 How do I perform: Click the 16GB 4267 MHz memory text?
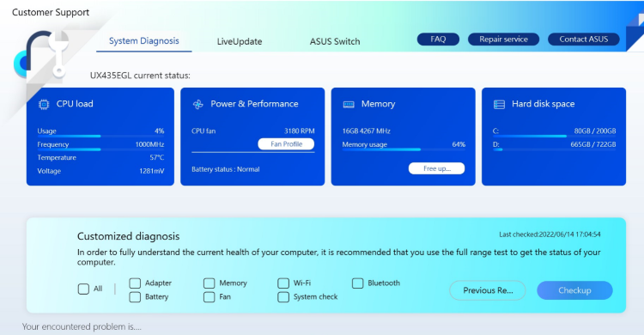(367, 131)
